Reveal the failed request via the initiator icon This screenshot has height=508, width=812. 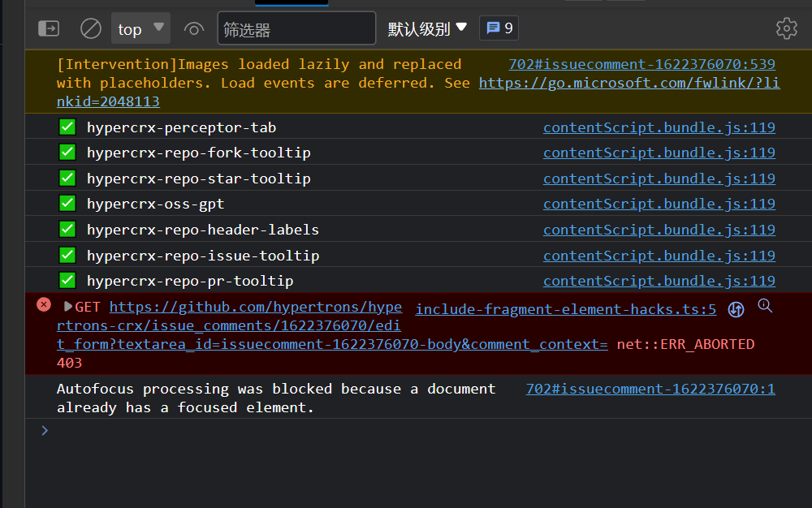(x=736, y=309)
